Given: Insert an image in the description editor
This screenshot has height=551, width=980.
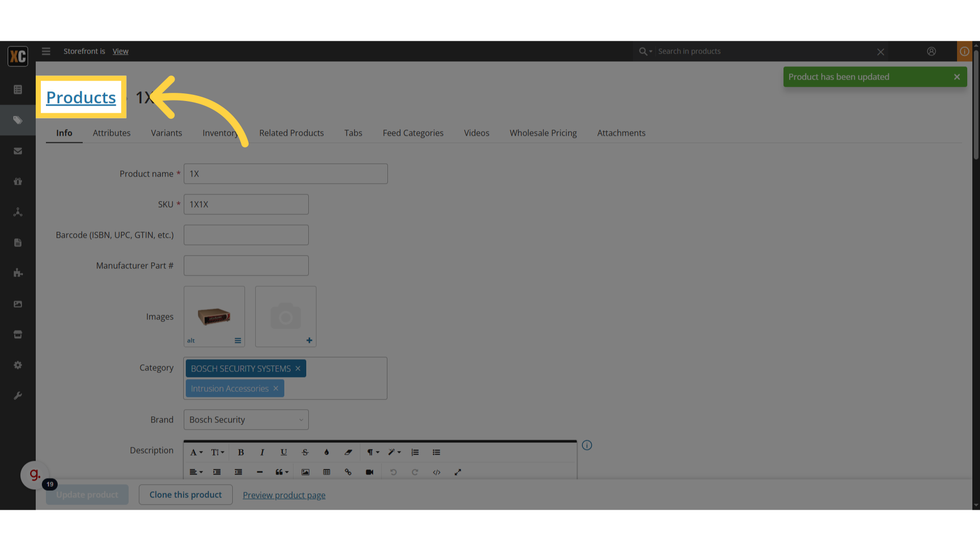Looking at the screenshot, I should coord(305,472).
